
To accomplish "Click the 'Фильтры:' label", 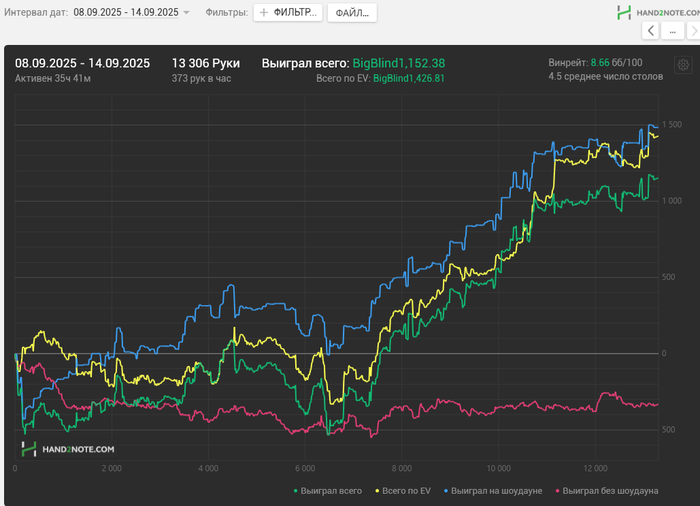I will (227, 13).
